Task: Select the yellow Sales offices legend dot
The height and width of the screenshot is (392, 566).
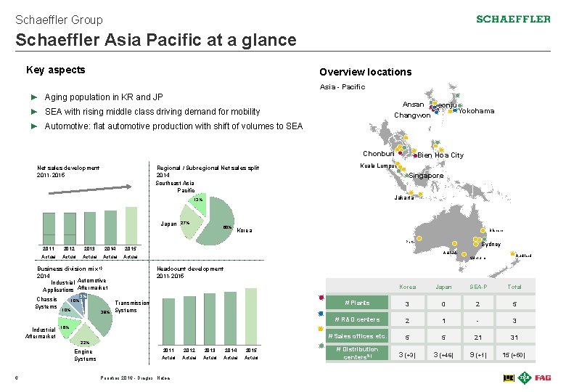Action: (x=321, y=329)
